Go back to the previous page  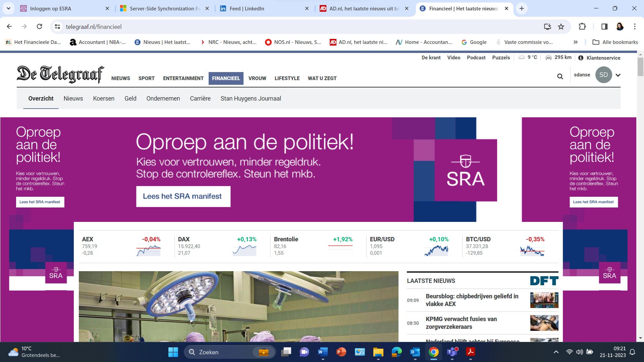click(x=9, y=26)
